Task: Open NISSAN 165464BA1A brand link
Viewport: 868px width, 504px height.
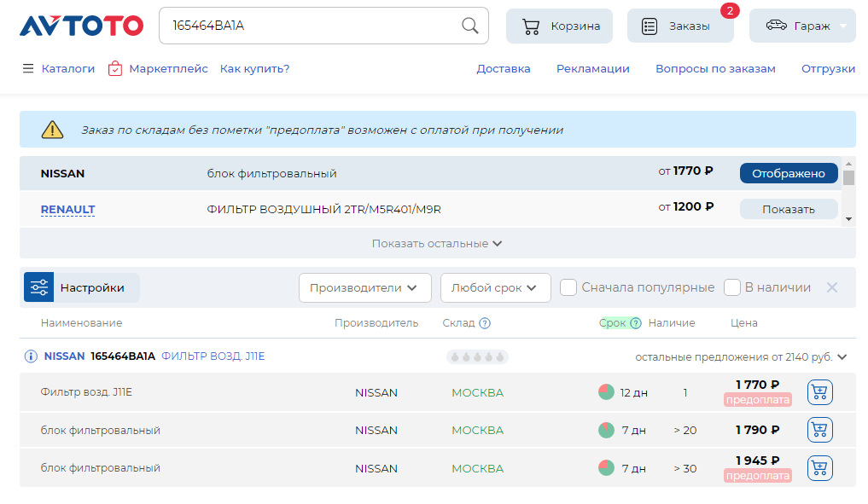Action: pos(64,356)
